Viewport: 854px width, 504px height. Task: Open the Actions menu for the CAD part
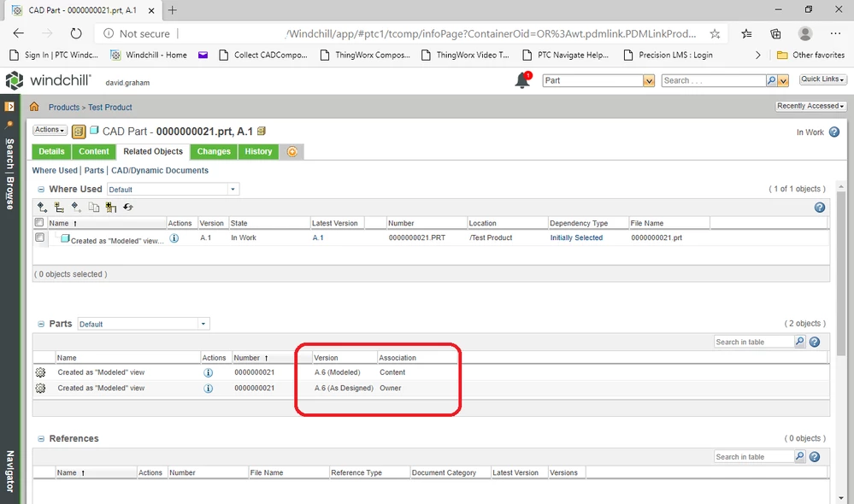(50, 130)
